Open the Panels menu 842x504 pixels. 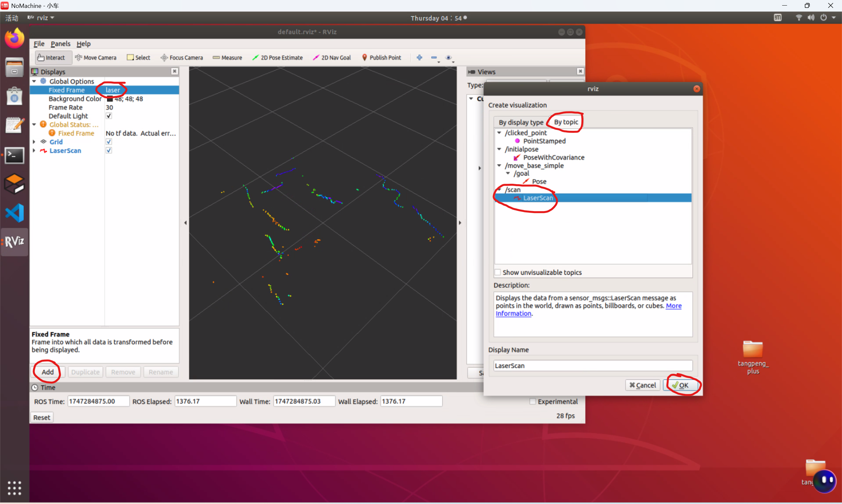click(60, 44)
